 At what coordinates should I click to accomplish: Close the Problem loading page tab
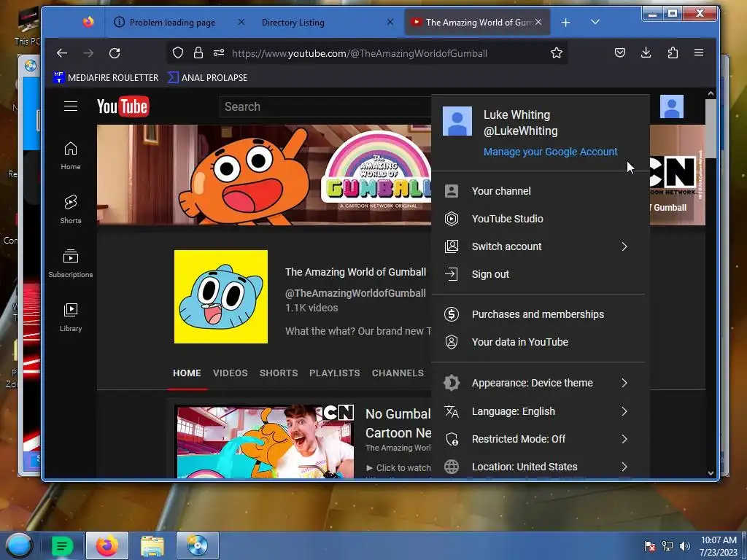[x=241, y=22]
